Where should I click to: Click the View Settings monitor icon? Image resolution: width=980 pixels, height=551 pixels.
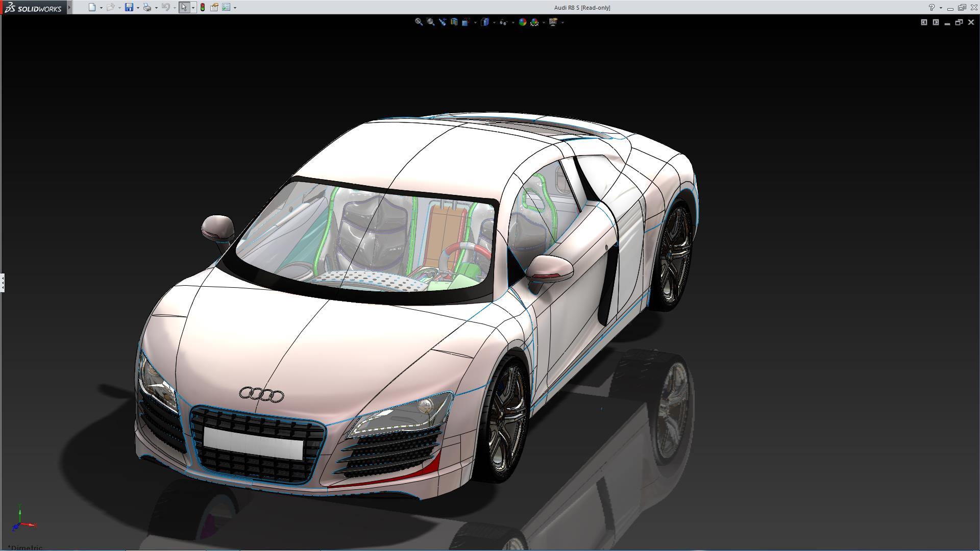click(553, 22)
